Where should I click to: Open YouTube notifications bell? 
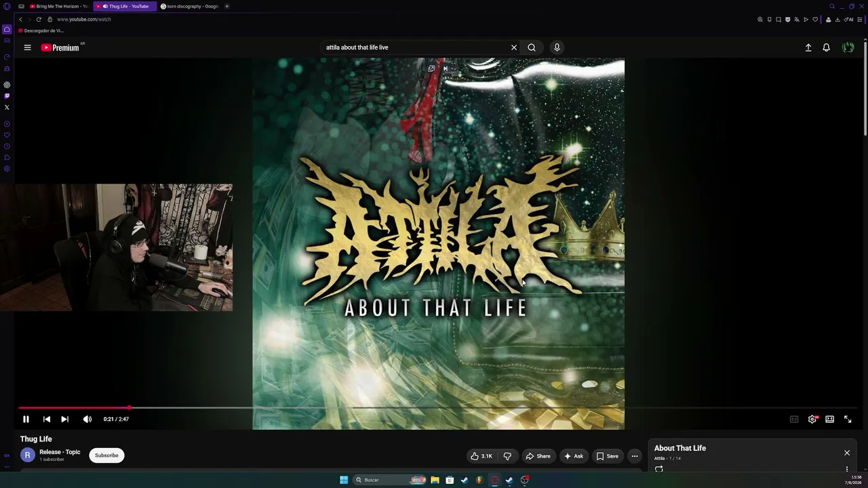(x=826, y=47)
